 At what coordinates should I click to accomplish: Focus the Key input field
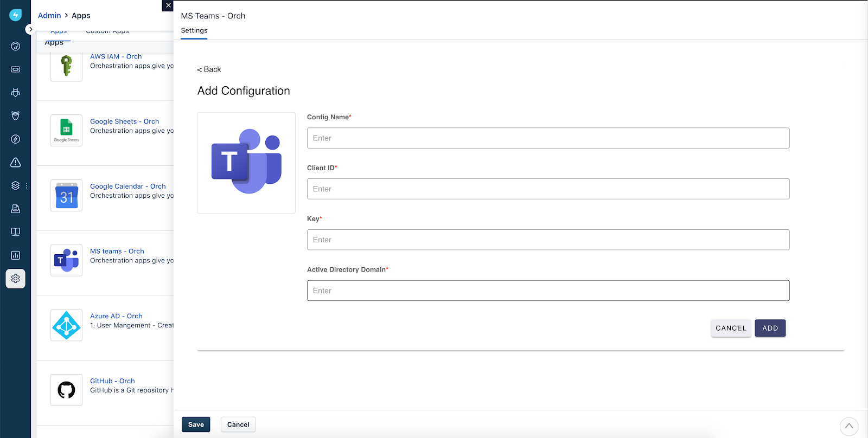[x=548, y=240]
